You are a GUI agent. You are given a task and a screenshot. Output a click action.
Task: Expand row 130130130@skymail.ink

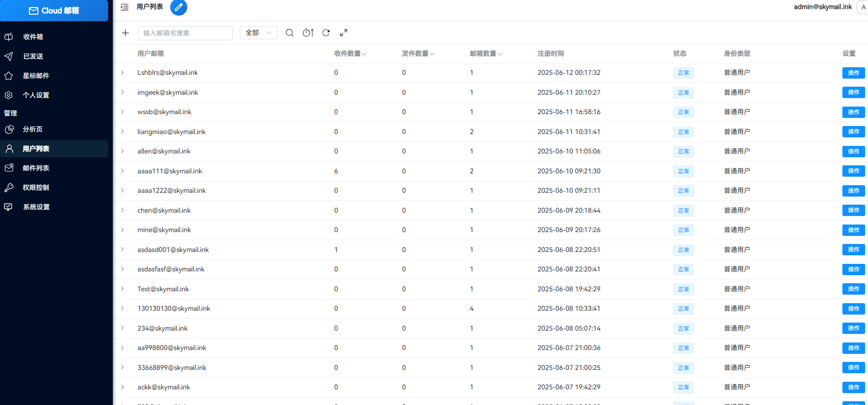(122, 308)
